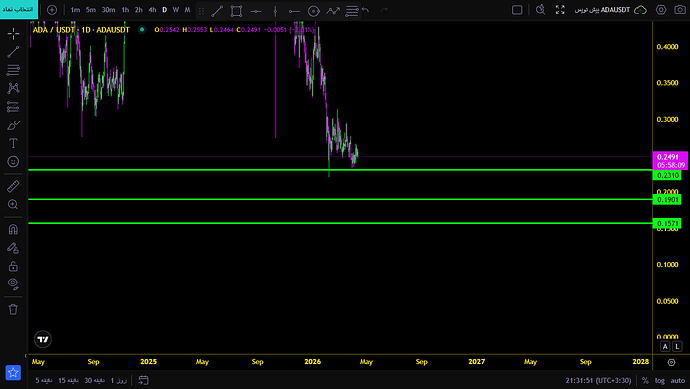Select the zoom-in tool
This screenshot has height=389, width=690.
(13, 205)
